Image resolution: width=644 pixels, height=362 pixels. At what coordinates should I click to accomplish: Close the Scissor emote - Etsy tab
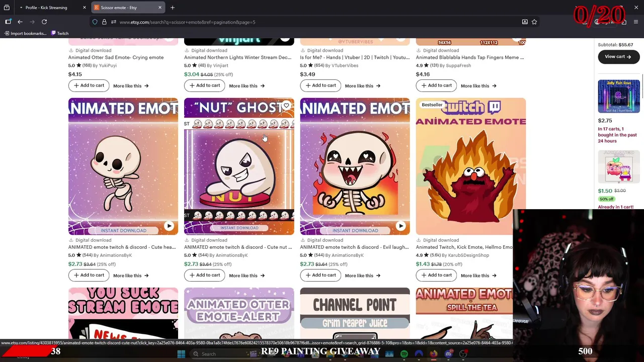tap(160, 8)
